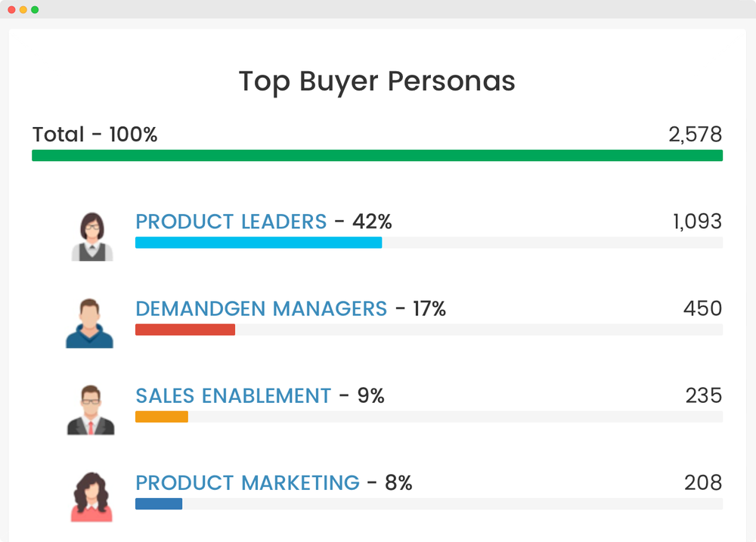Open the PRODUCT LEADERS persona link
The width and height of the screenshot is (756, 542).
click(x=231, y=221)
